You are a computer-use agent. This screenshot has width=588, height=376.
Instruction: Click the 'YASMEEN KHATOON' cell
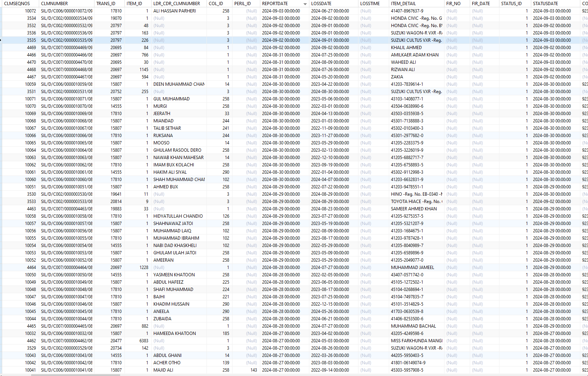pyautogui.click(x=179, y=275)
